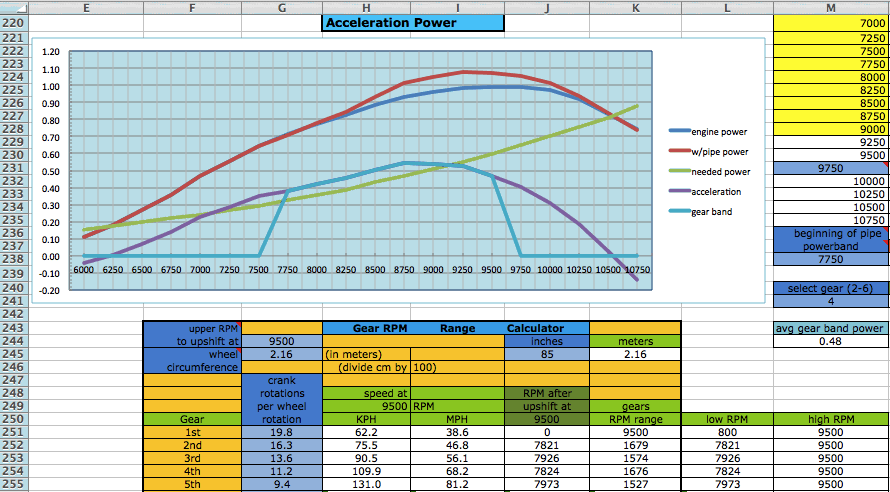Select column L header
This screenshot has width=890, height=492.
[728, 8]
